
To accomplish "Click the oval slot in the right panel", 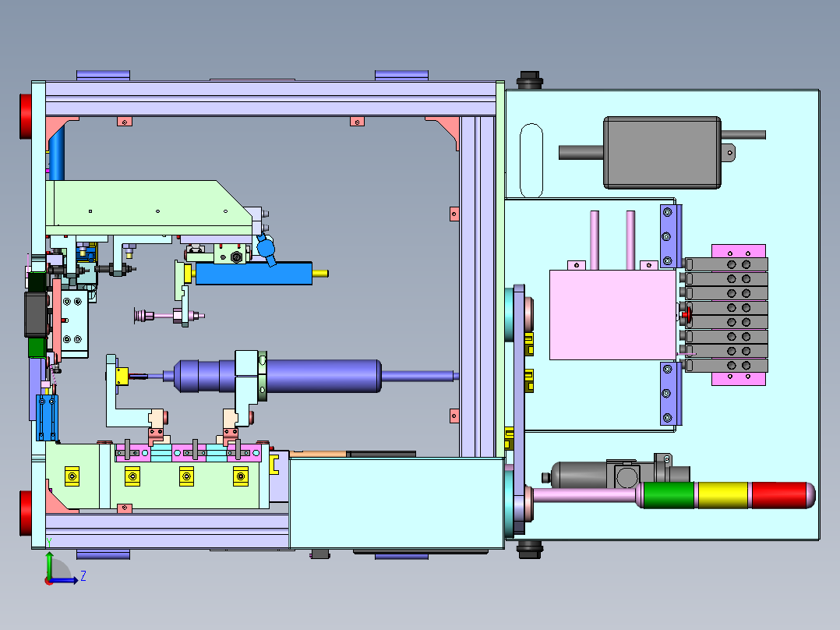I will click(x=531, y=161).
